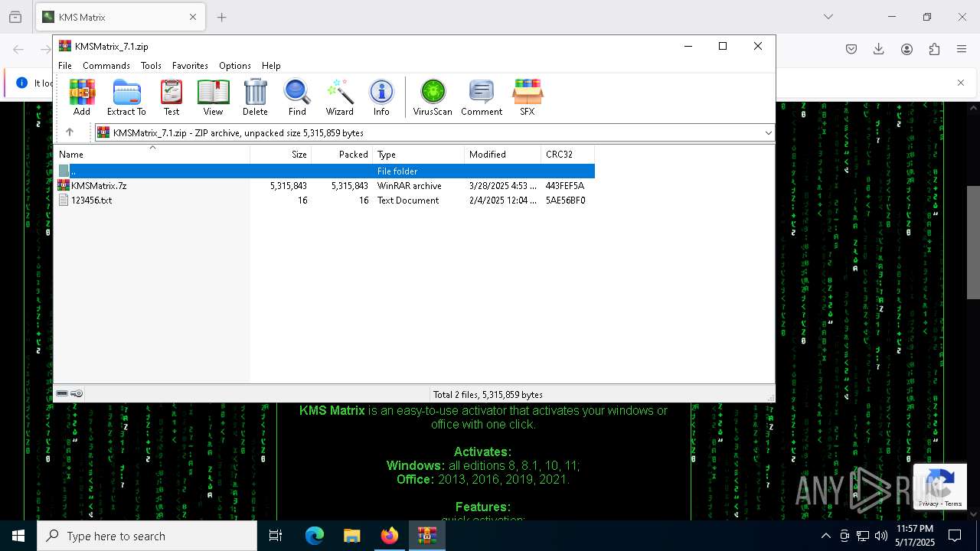Screen dimensions: 980x551
Task: Sort file list by Size column
Action: pyautogui.click(x=281, y=154)
